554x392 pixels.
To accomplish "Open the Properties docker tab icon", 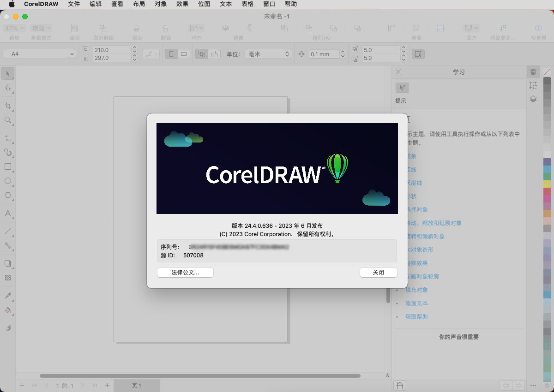I will 533,85.
